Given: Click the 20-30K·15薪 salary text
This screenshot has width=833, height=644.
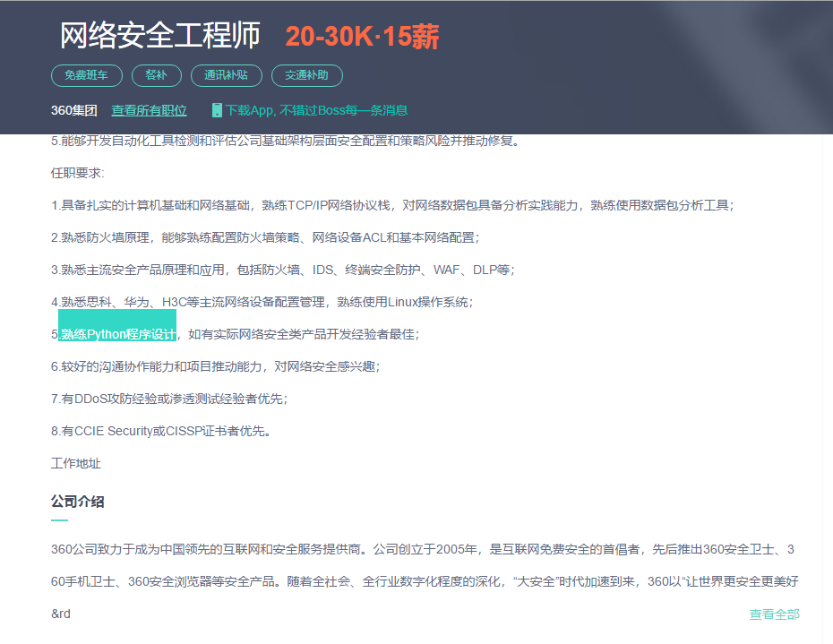Looking at the screenshot, I should 362,37.
